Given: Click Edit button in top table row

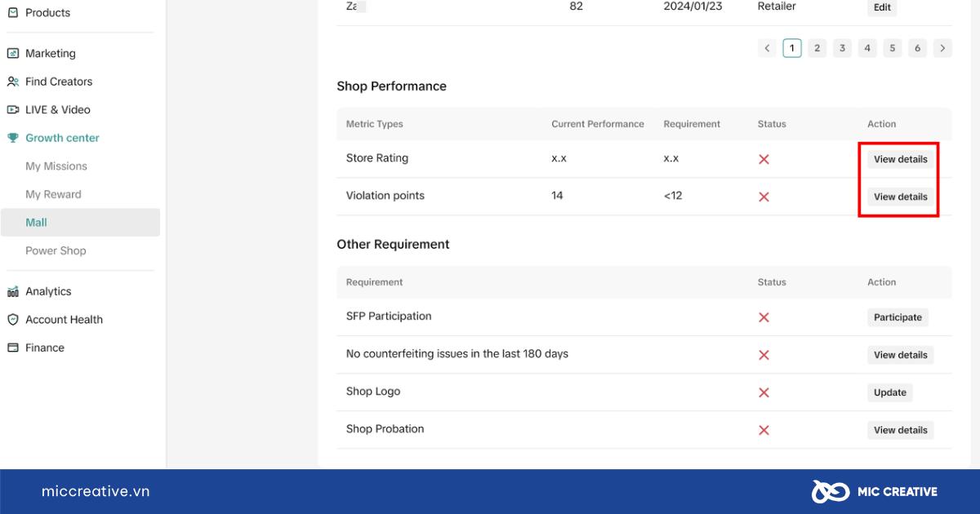Looking at the screenshot, I should point(882,7).
